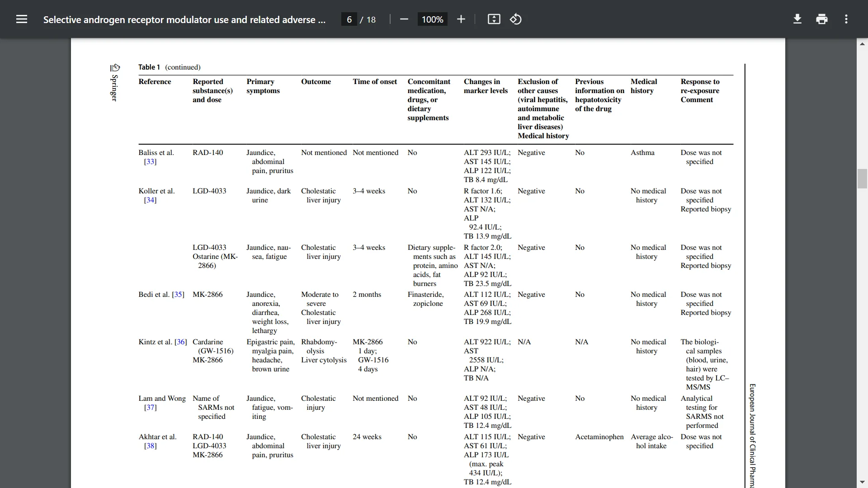Open citation link 34 for Koller et al.
The height and width of the screenshot is (488, 868).
point(150,200)
